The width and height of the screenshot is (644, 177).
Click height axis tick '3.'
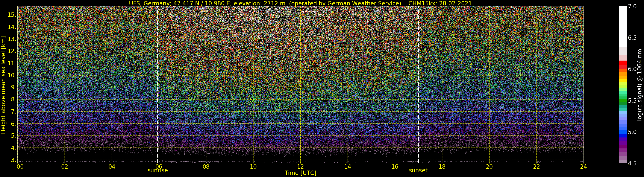pos(13,160)
